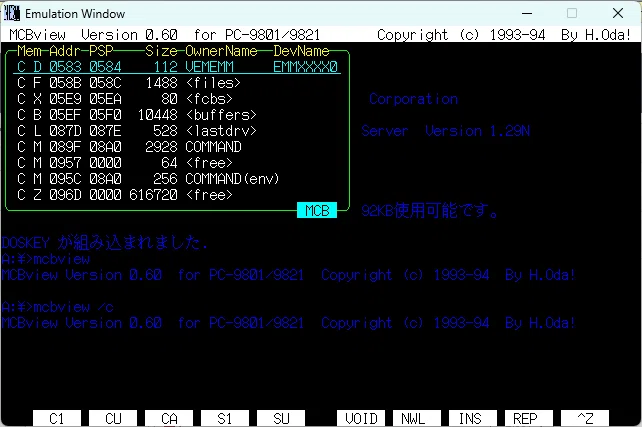Image resolution: width=642 pixels, height=427 pixels.
Task: Click the 'mcbview /c' command line
Action: click(x=58, y=307)
